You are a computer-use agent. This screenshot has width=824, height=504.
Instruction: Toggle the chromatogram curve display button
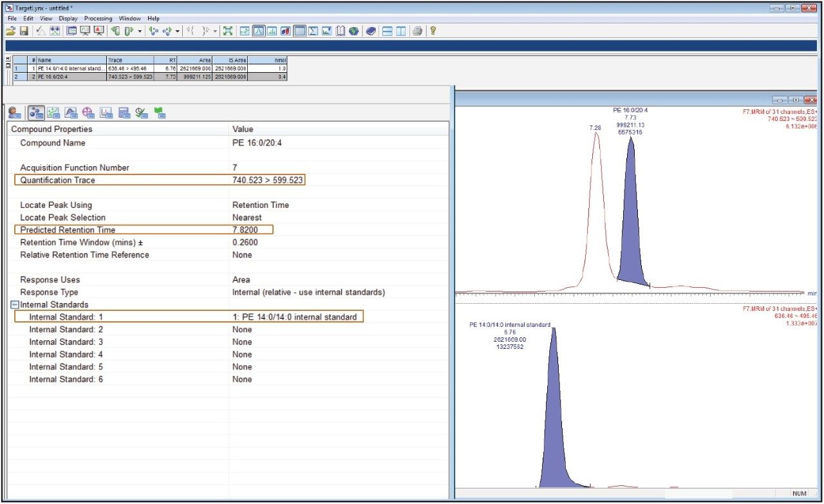(259, 31)
